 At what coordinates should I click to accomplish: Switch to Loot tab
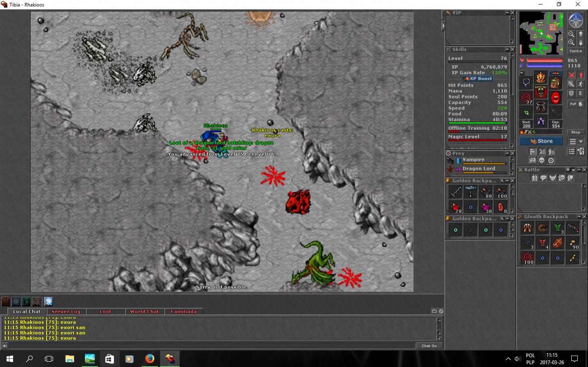pos(105,311)
